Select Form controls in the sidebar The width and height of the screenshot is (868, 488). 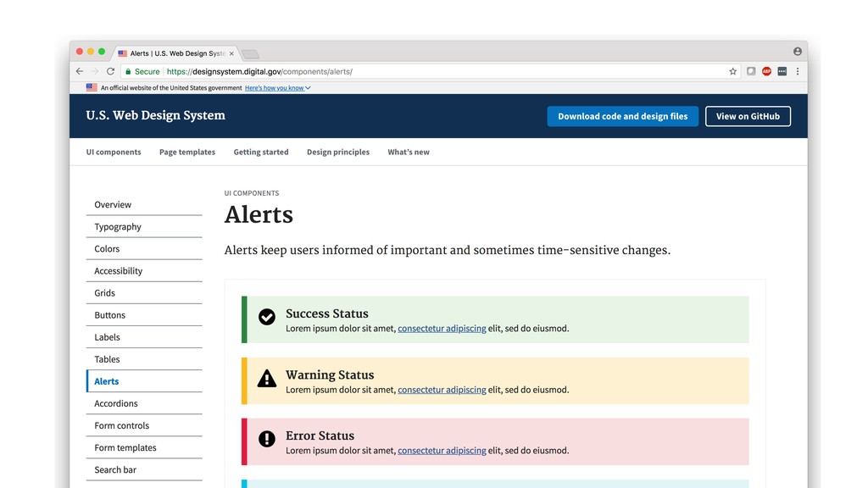[x=144, y=426]
